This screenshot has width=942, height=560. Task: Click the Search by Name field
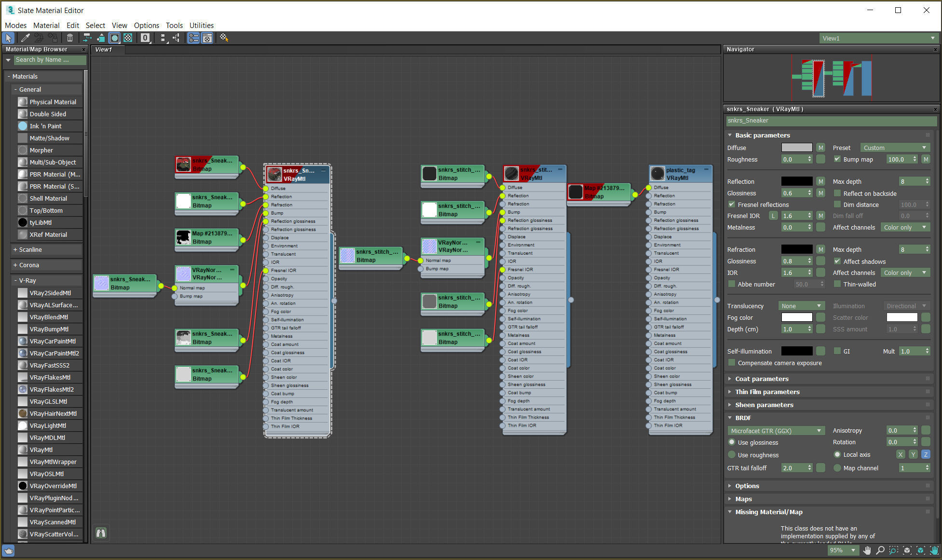(x=49, y=60)
